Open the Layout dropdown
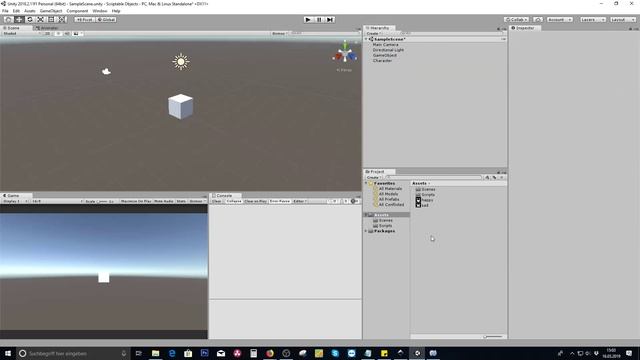640x360 pixels. (x=623, y=20)
